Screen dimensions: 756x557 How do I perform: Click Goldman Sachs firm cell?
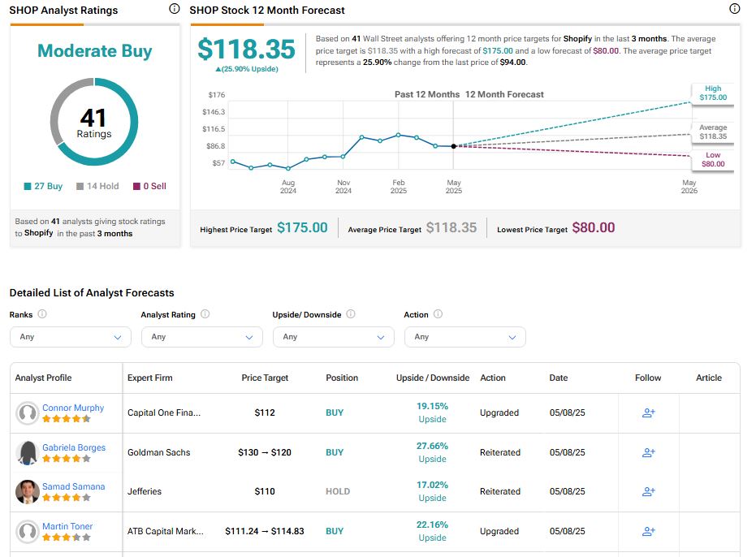point(158,452)
